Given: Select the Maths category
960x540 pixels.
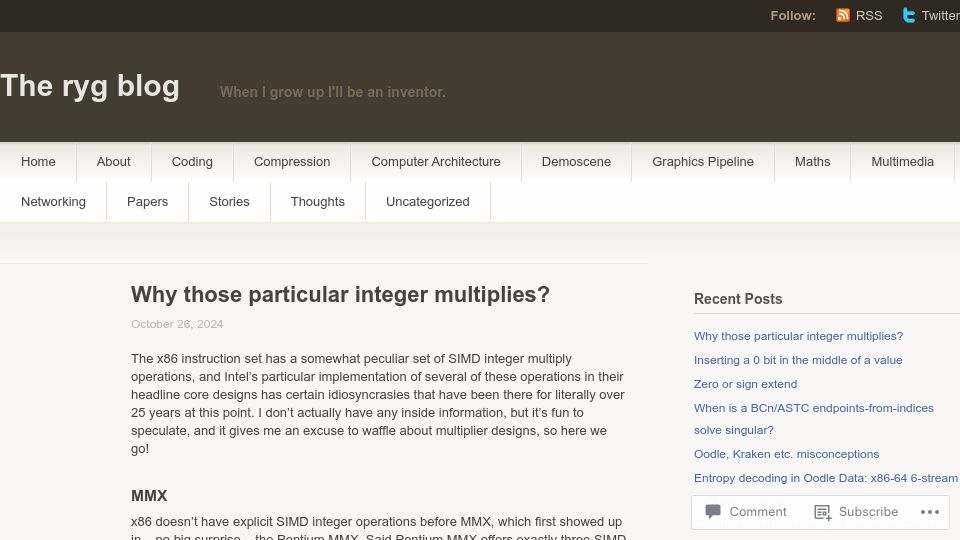Looking at the screenshot, I should 812,162.
